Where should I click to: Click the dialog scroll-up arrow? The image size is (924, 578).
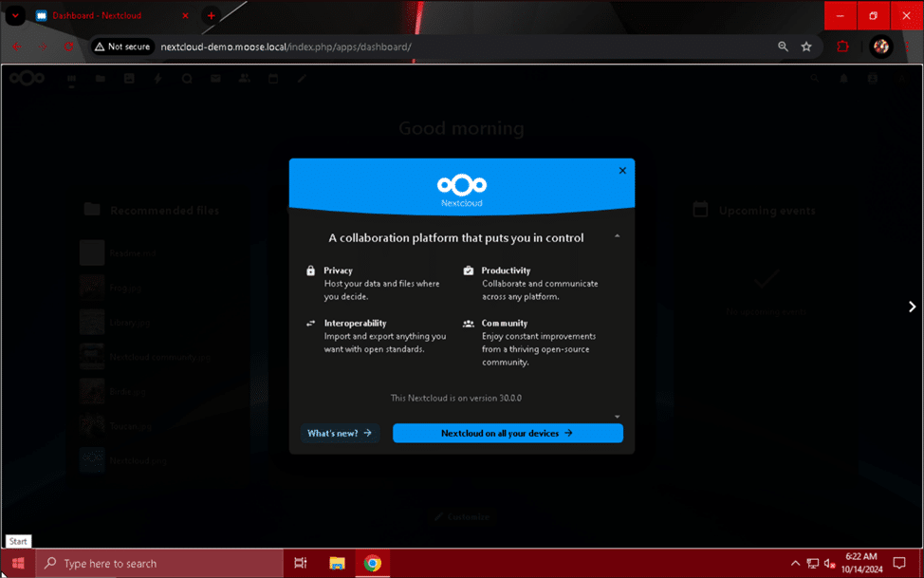point(617,236)
